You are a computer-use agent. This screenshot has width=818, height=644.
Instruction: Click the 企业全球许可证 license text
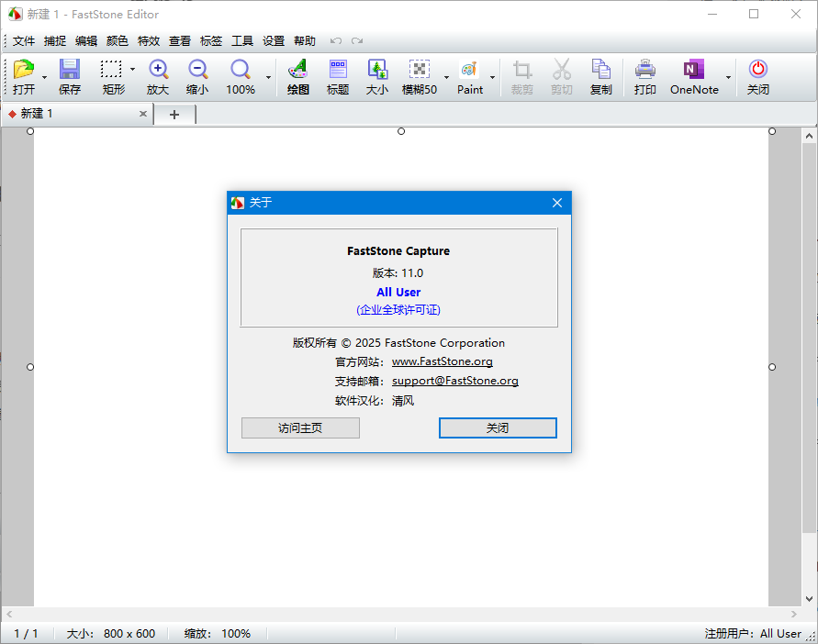[x=398, y=310]
